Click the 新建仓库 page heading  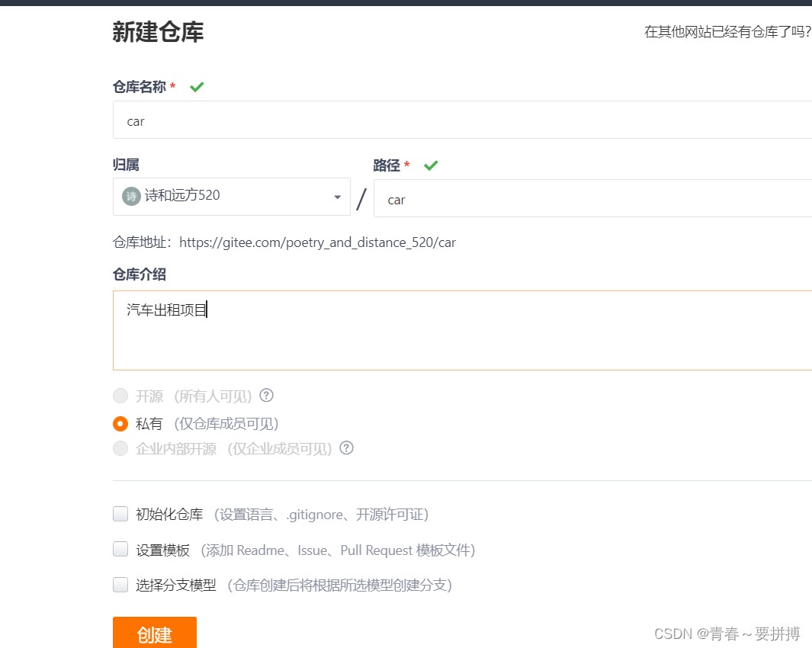point(158,31)
